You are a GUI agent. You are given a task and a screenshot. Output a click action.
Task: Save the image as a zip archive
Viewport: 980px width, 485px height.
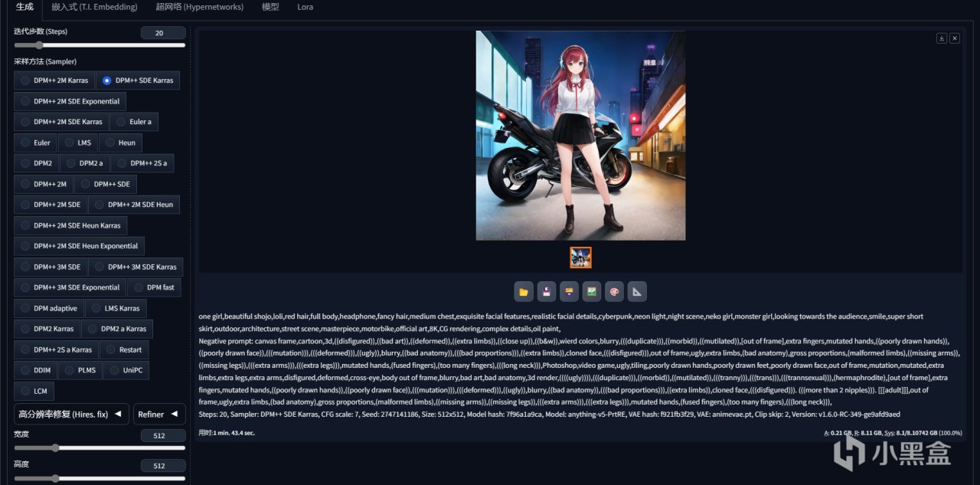click(x=569, y=291)
